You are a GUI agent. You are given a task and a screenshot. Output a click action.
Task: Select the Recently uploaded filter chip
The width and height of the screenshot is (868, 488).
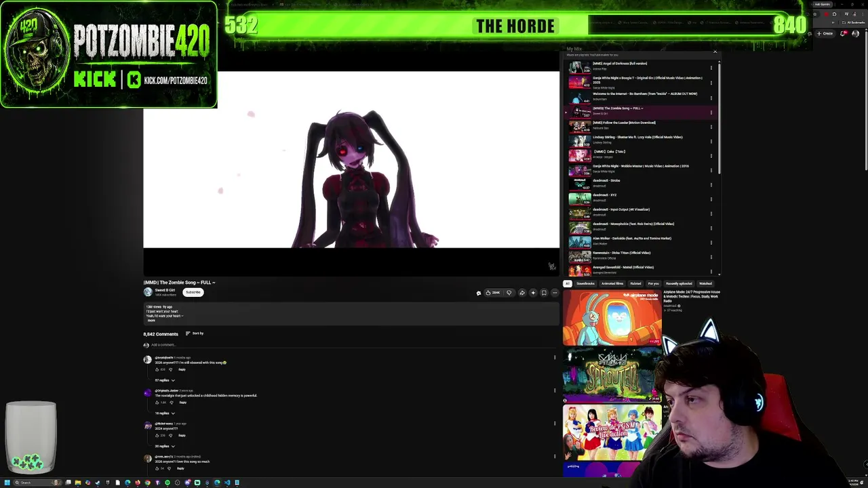[679, 284]
